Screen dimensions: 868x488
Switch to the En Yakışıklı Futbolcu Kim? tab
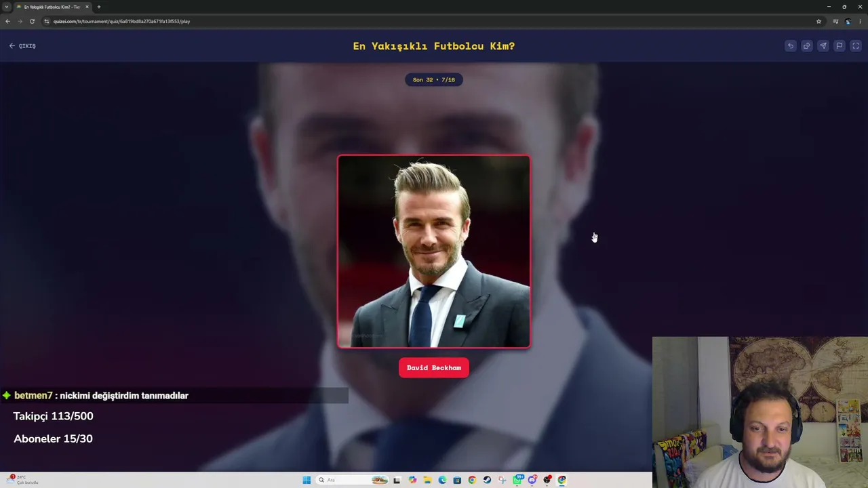click(52, 7)
